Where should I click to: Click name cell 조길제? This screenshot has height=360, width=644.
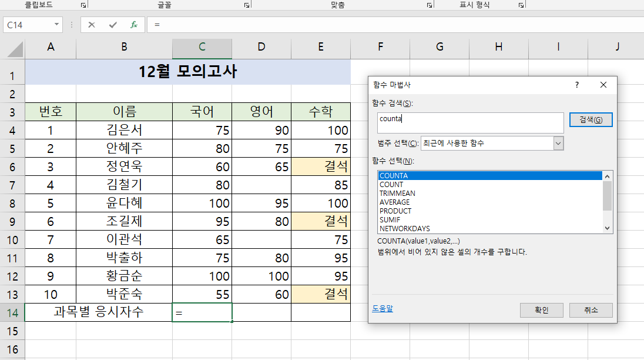[x=124, y=221]
